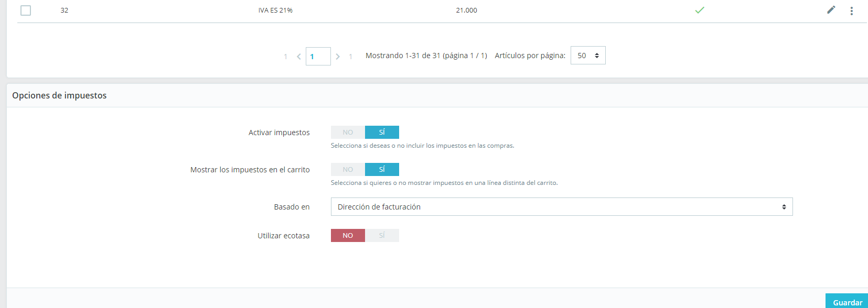The width and height of the screenshot is (868, 308).
Task: Click the Activar impuestos label
Action: [279, 133]
